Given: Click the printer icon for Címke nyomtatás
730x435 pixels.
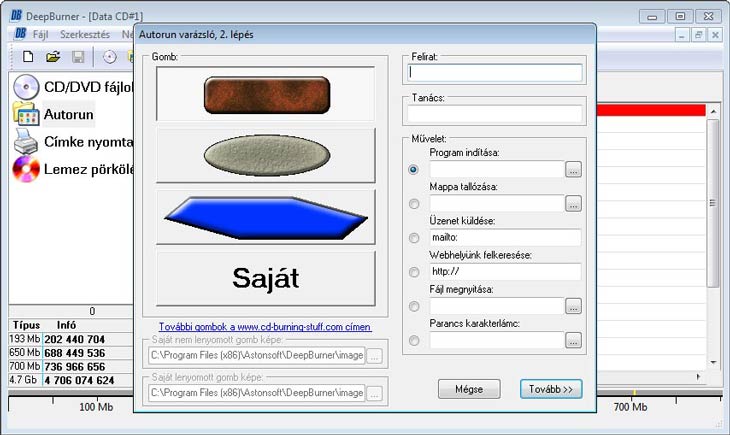Looking at the screenshot, I should click(x=26, y=141).
